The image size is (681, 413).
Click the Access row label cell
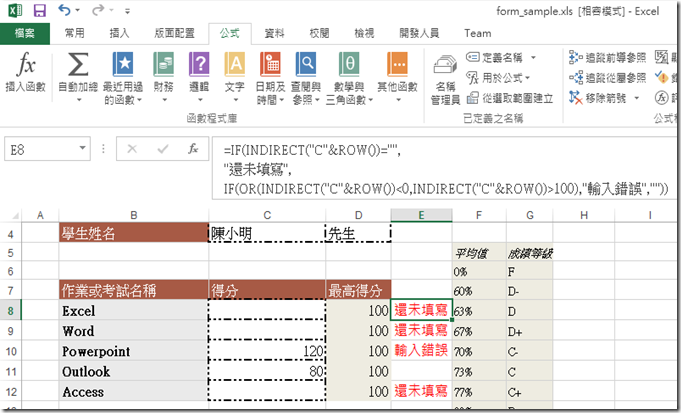pyautogui.click(x=134, y=392)
